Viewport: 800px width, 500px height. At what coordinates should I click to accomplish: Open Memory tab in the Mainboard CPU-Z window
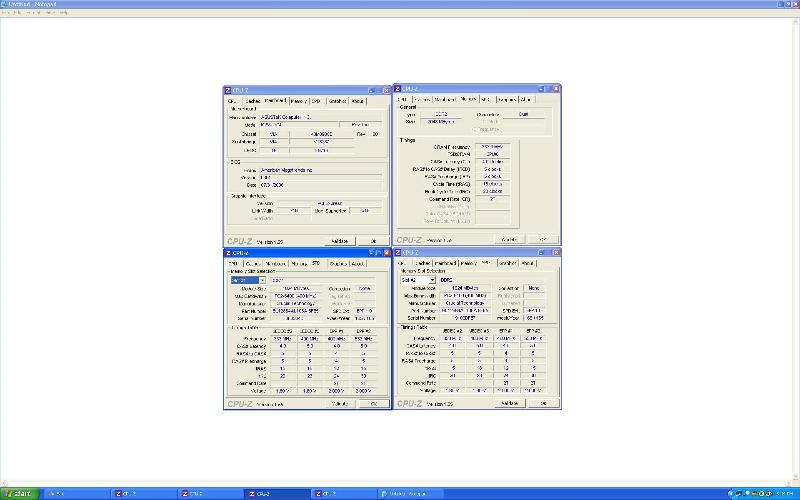point(298,101)
